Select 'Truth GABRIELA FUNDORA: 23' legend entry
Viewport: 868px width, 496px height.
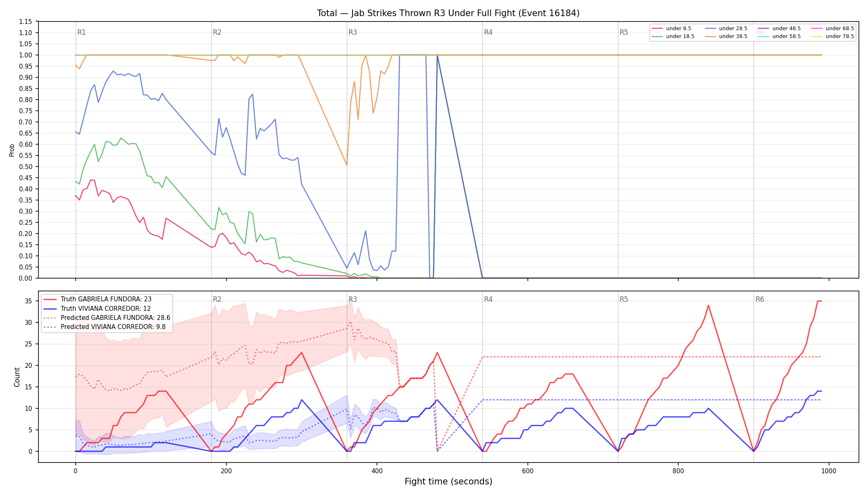(x=106, y=299)
